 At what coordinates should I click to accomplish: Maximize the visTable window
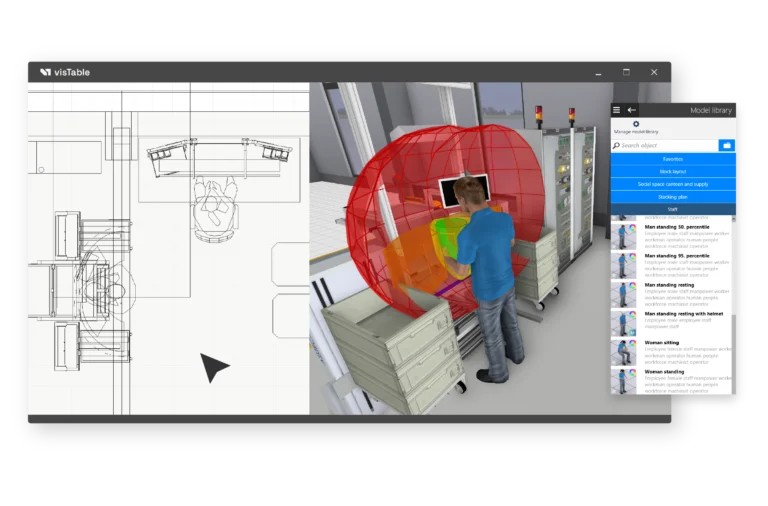pyautogui.click(x=626, y=72)
